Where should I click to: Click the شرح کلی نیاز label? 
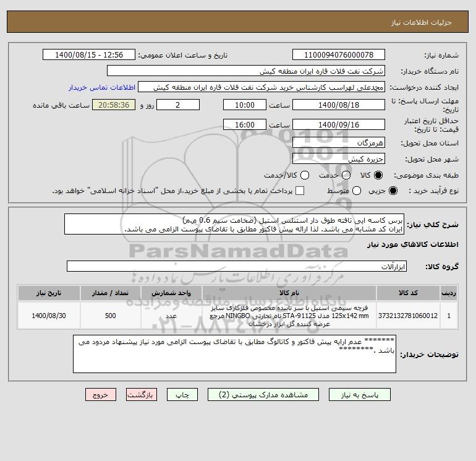pyautogui.click(x=433, y=225)
